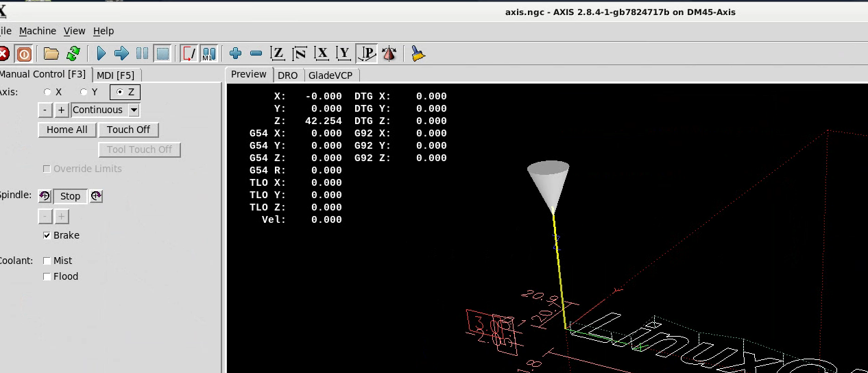Switch to MDI [F5] tab
The image size is (868, 373).
(116, 75)
